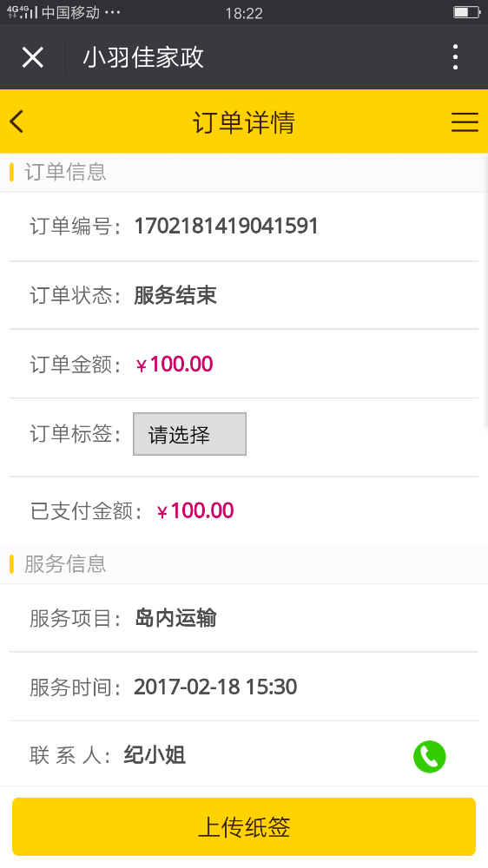Tap the green phone call icon
488x868 pixels.
[429, 756]
